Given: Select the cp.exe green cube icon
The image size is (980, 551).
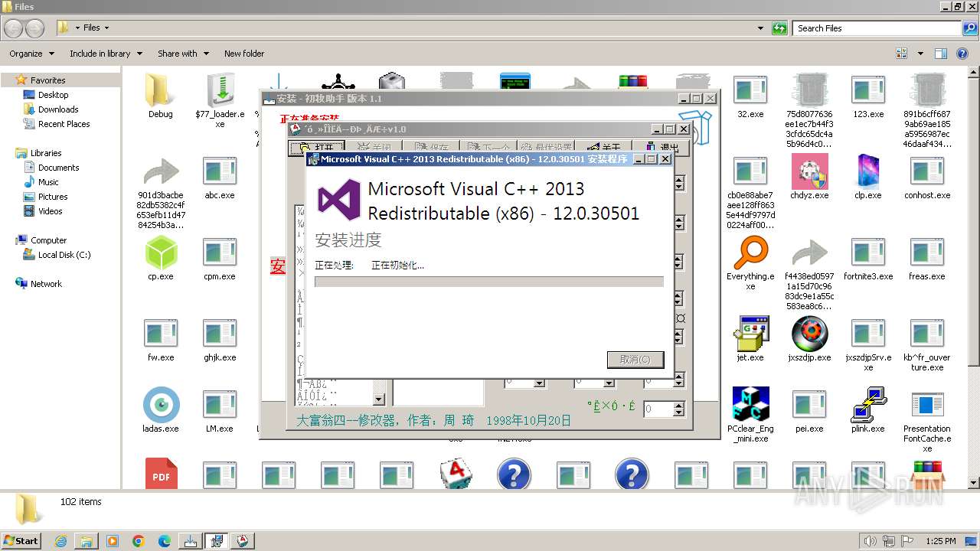Looking at the screenshot, I should pos(161,258).
